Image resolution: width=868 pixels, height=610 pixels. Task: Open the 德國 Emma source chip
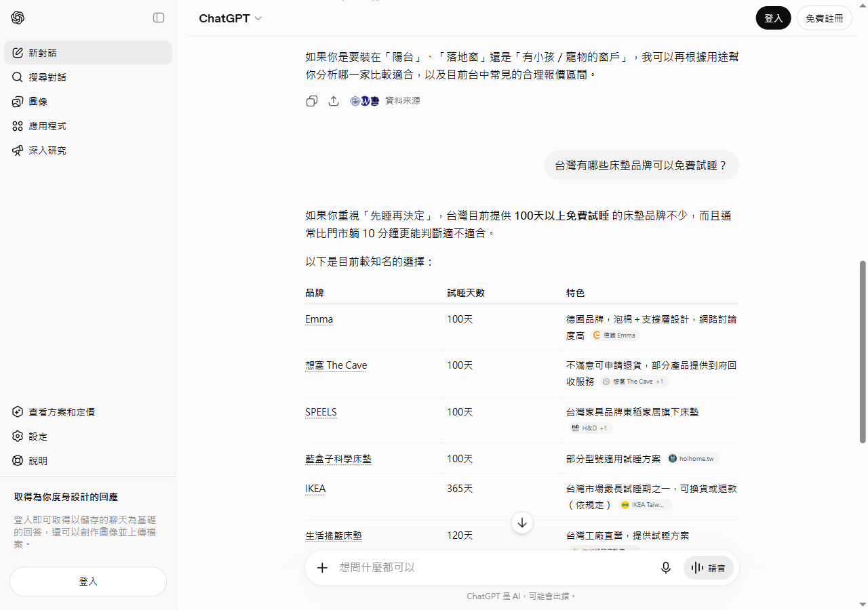[615, 335]
